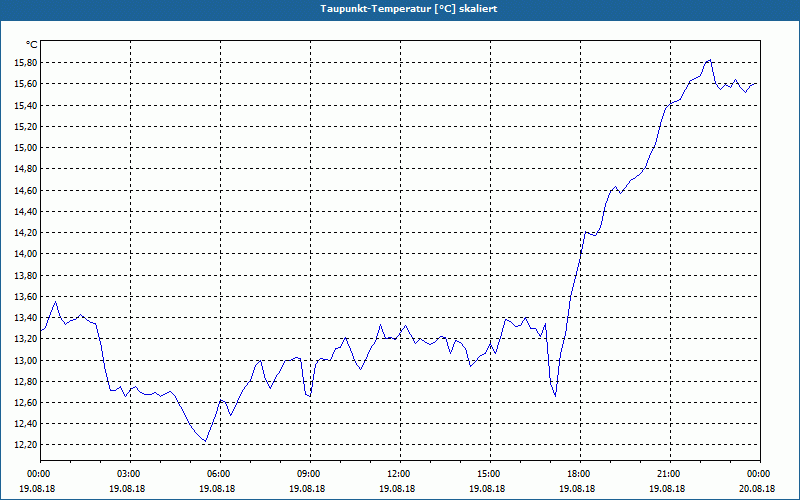Choose the 13,00 temperature label

[27, 360]
